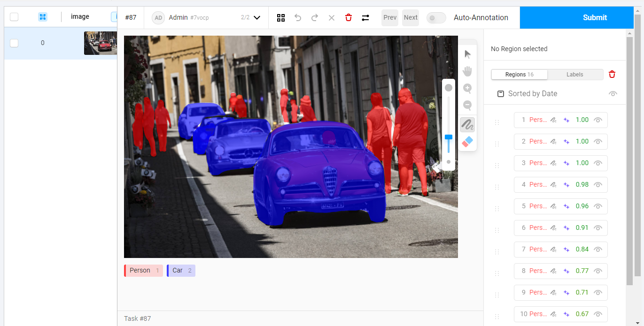Image resolution: width=644 pixels, height=326 pixels.
Task: Open the grid view icon in the toolbar
Action: (x=281, y=17)
